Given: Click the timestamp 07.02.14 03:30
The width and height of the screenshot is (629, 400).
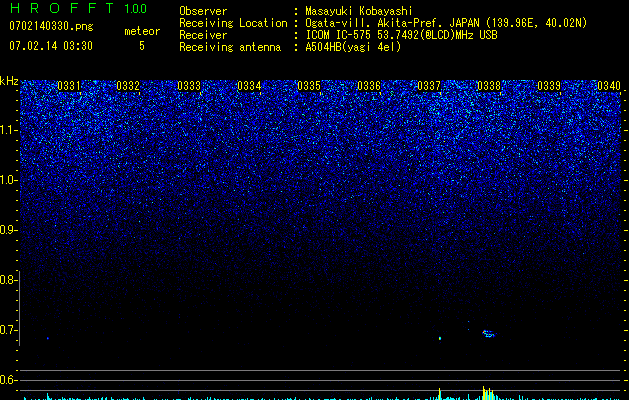Looking at the screenshot, I should click(51, 45).
